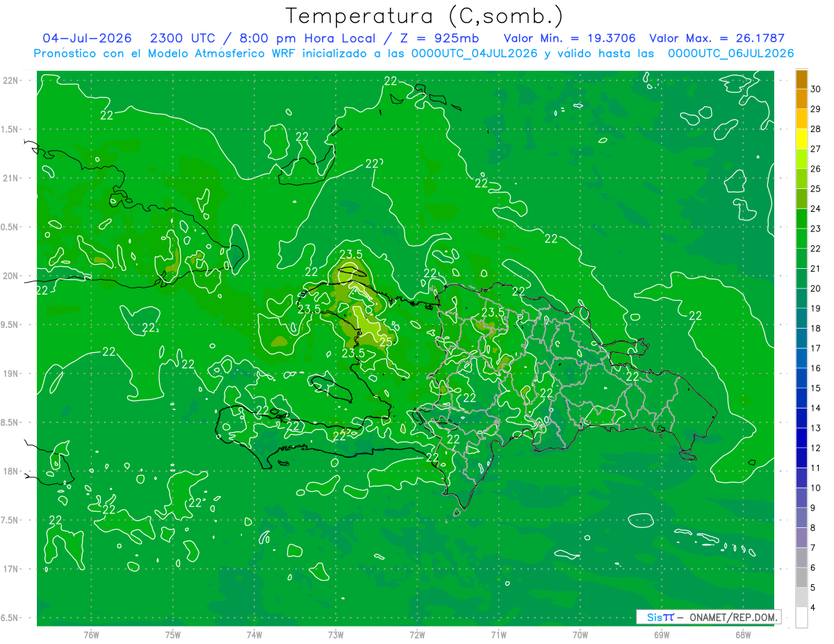Click the "72W" longitude axis label
The image size is (834, 644).
[417, 635]
